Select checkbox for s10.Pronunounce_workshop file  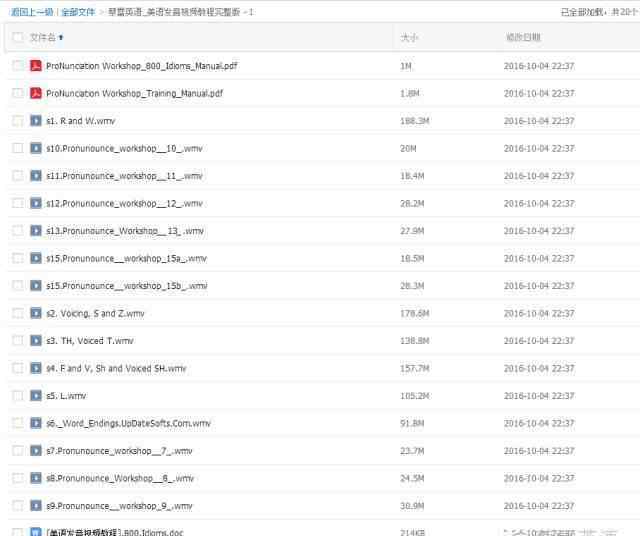pyautogui.click(x=17, y=148)
